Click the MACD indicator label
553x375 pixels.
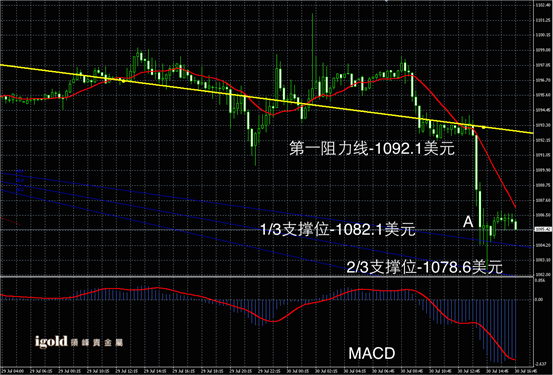tap(372, 353)
